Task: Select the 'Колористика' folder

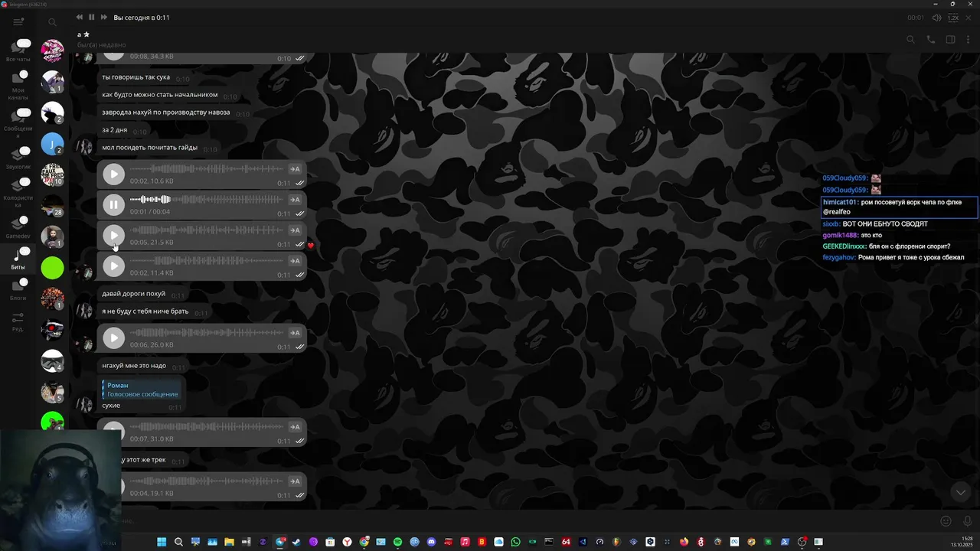Action: point(18,192)
